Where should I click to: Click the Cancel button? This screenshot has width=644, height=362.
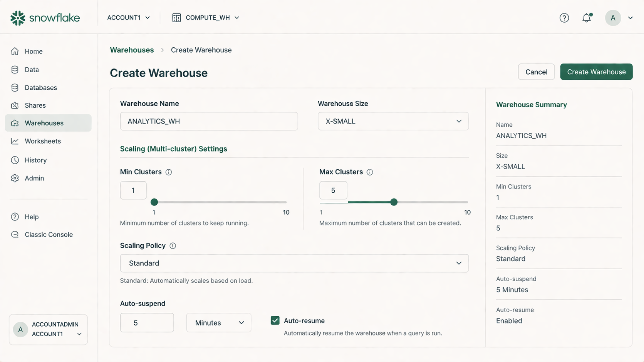(x=536, y=72)
